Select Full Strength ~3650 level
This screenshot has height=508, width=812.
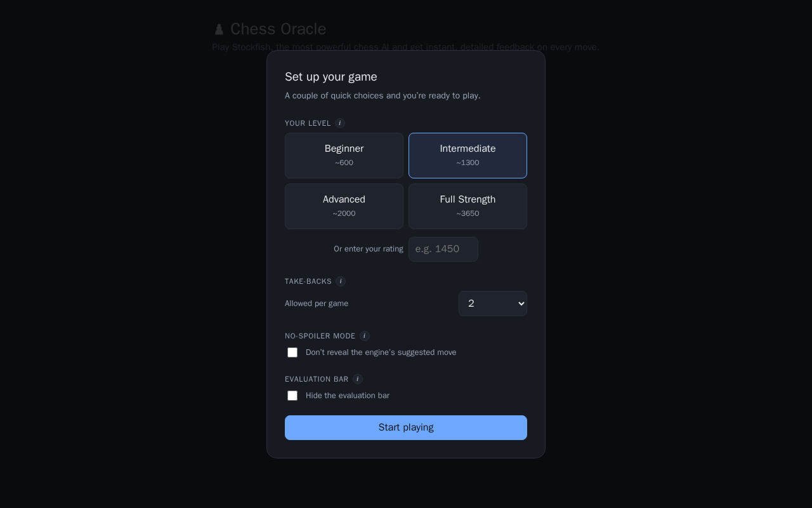[468, 206]
